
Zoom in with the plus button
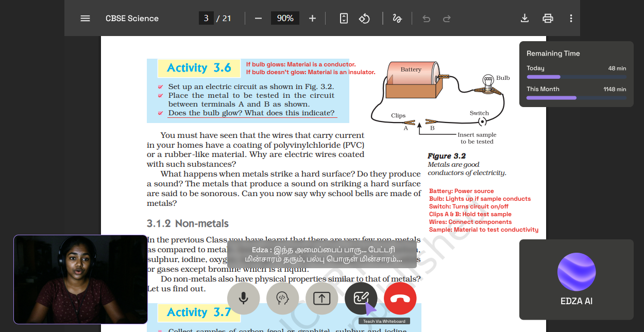pos(312,19)
